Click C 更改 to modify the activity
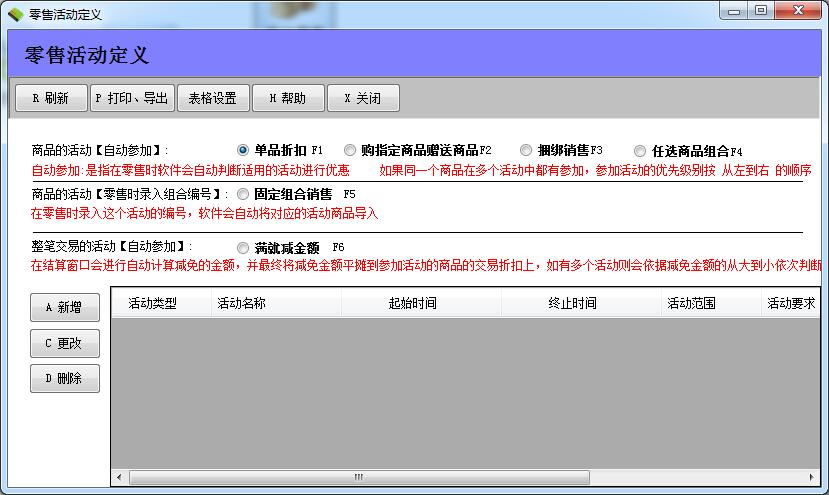The width and height of the screenshot is (829, 495). coord(65,343)
